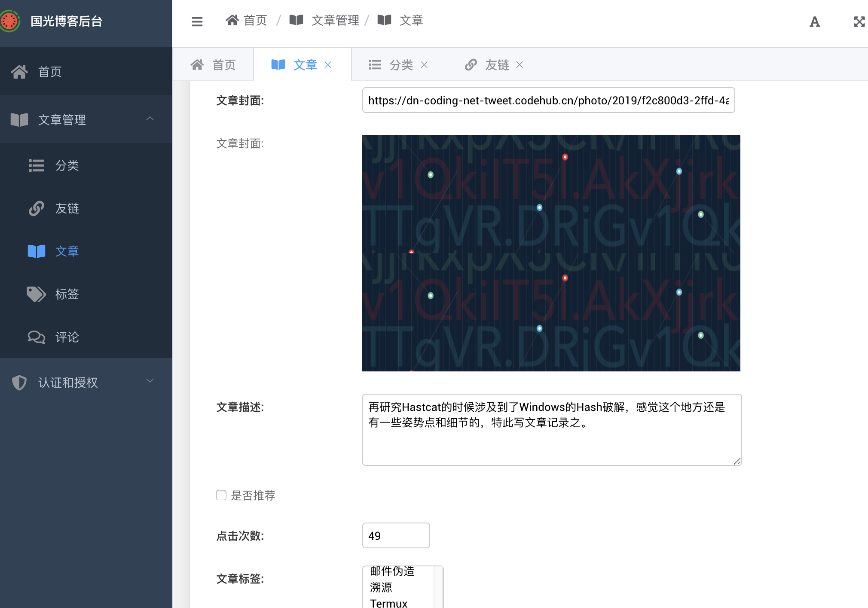Viewport: 868px width, 608px height.
Task: Click the home icon in the breadcrumb
Action: [x=232, y=20]
